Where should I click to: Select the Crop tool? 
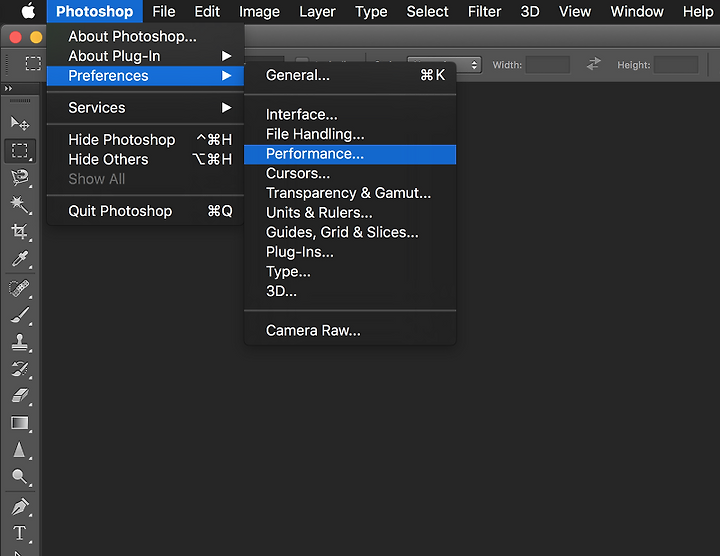[x=20, y=231]
